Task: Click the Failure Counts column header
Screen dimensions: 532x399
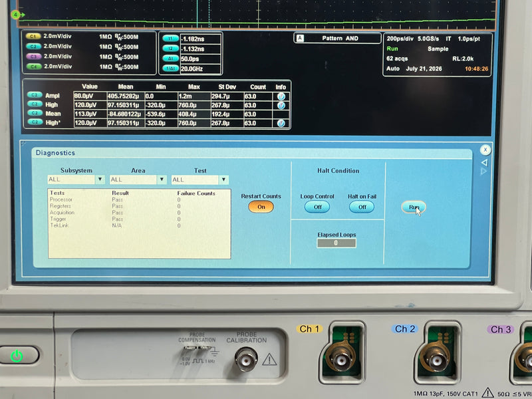Action: (196, 194)
